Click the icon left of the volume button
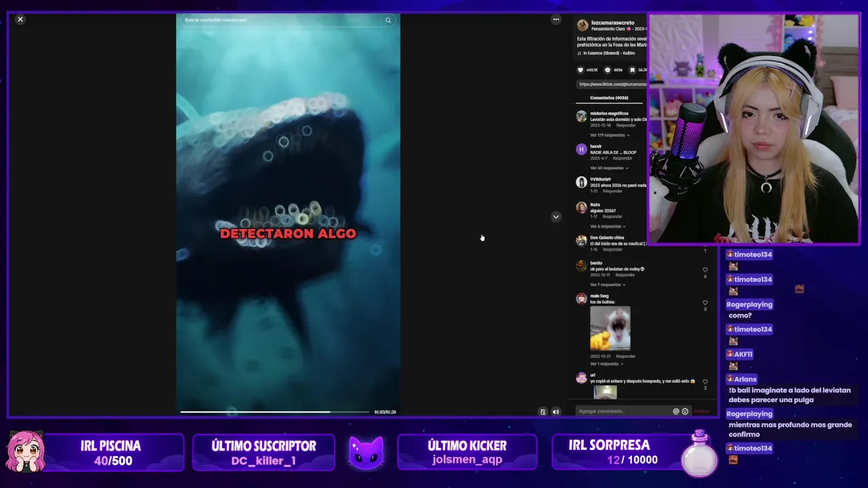 [x=542, y=411]
